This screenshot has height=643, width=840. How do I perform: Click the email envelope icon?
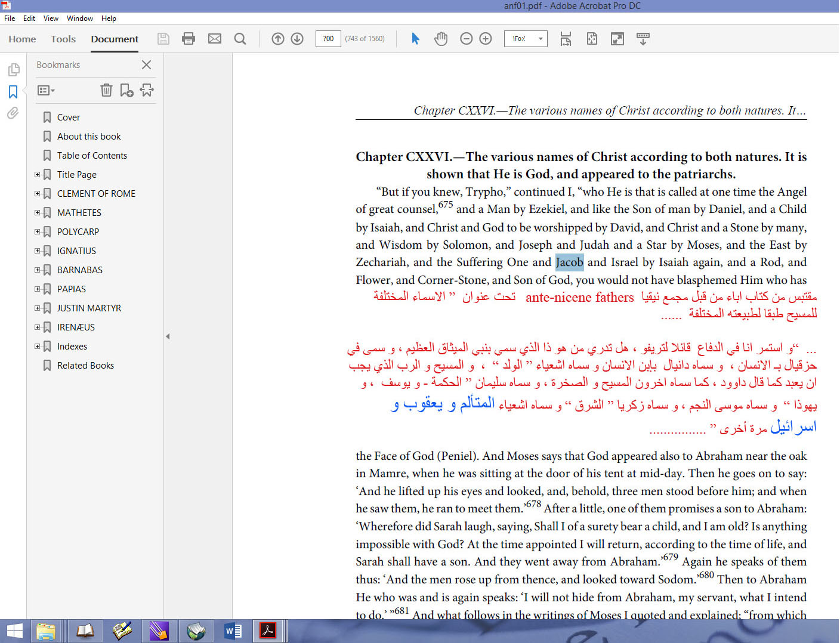pyautogui.click(x=215, y=39)
